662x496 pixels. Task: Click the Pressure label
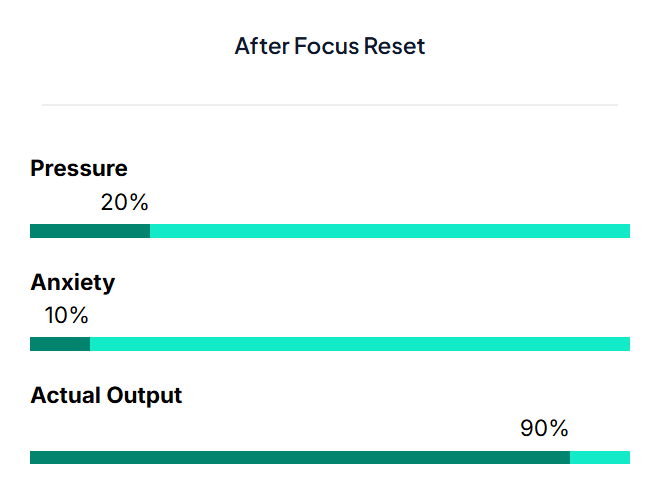point(79,168)
